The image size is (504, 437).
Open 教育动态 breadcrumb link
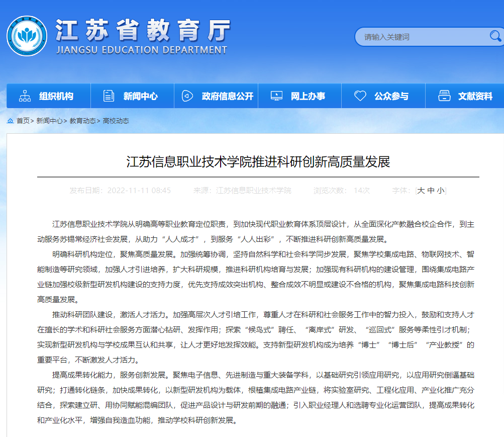pos(82,121)
